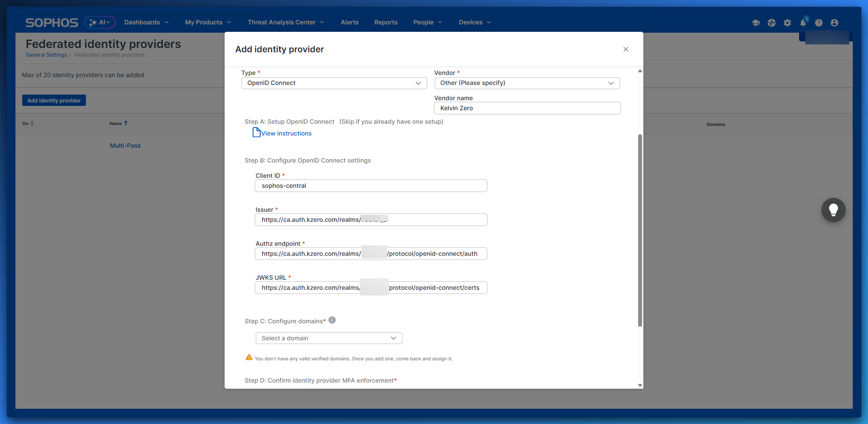The image size is (868, 424).
Task: Open the user account profile icon
Action: coord(834,23)
